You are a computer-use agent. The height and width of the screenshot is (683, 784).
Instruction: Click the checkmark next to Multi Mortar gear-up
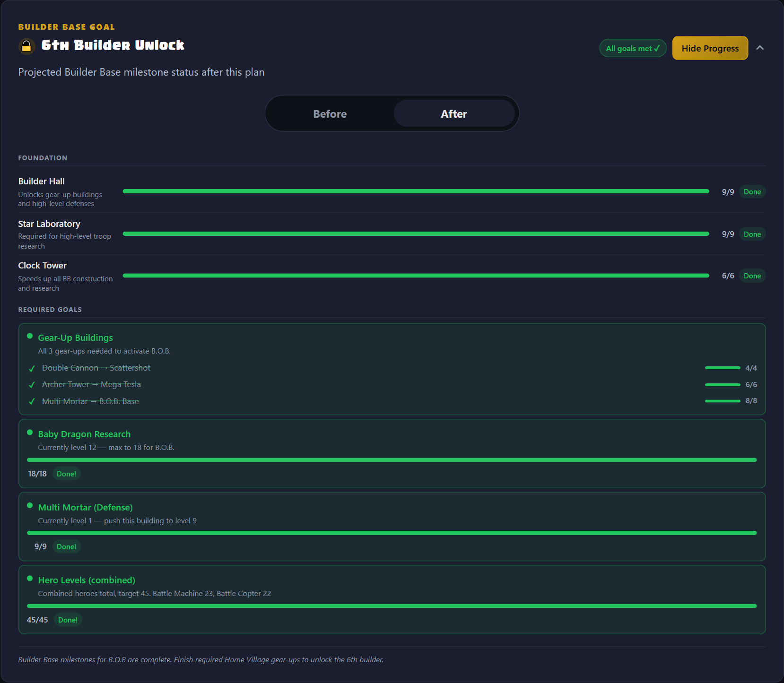[32, 401]
